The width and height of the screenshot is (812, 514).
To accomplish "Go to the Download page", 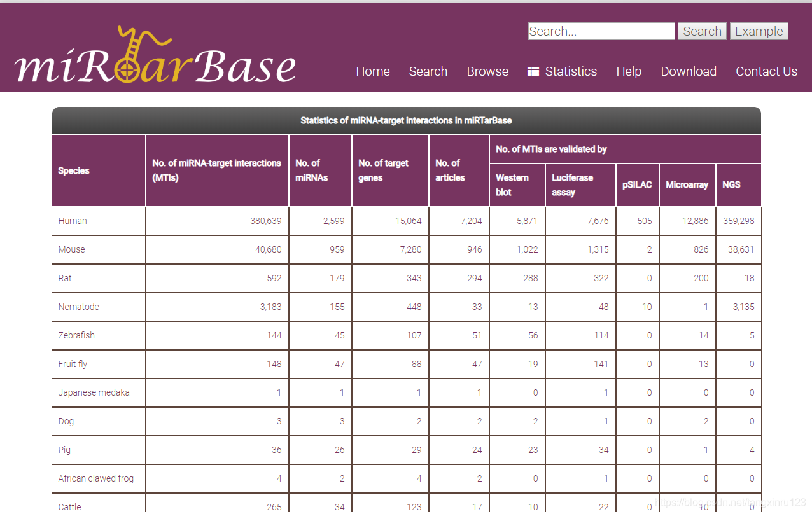I will tap(689, 71).
